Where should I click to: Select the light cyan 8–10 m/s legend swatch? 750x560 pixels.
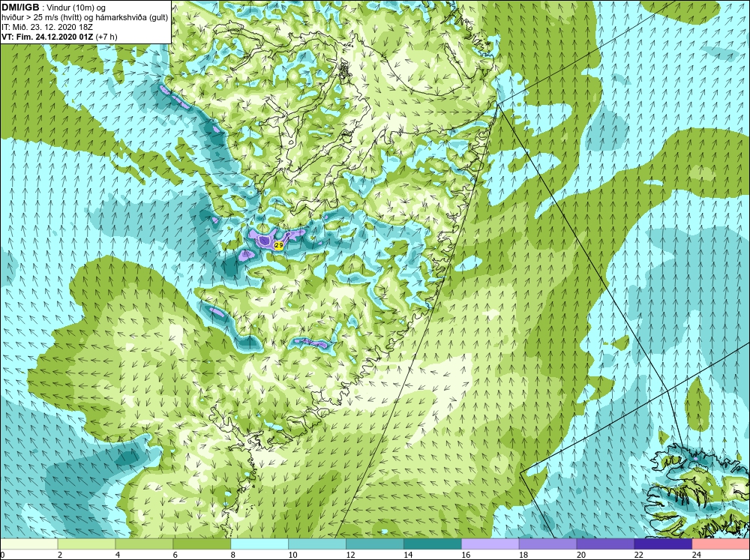click(259, 544)
